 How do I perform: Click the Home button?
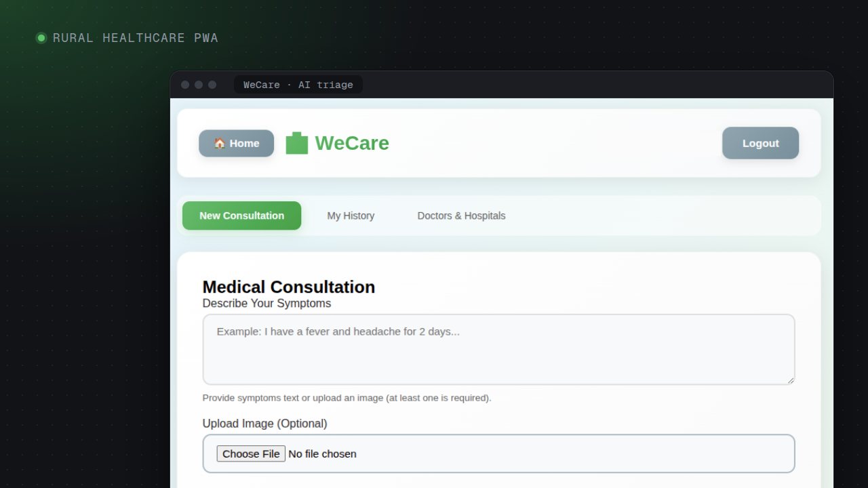point(236,143)
